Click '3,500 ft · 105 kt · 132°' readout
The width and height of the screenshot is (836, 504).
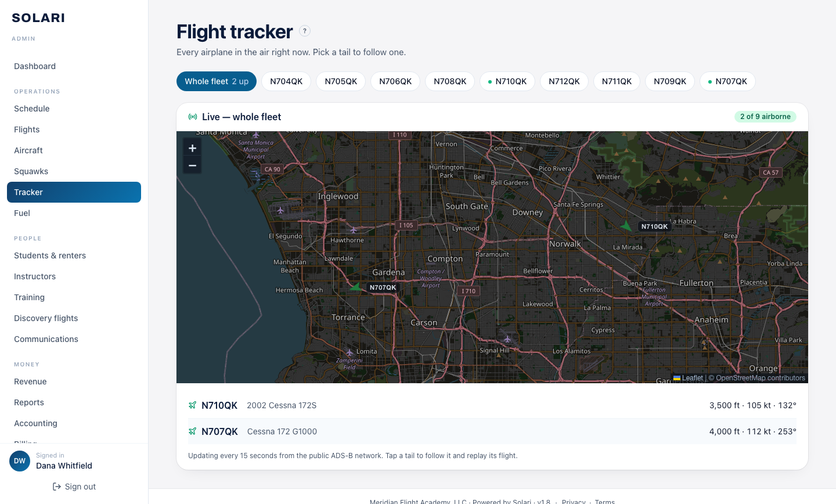point(753,405)
